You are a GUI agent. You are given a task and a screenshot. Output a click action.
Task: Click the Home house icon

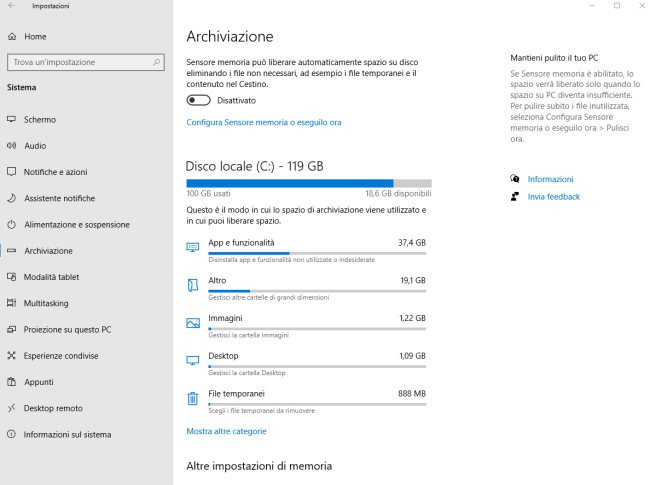(x=12, y=36)
